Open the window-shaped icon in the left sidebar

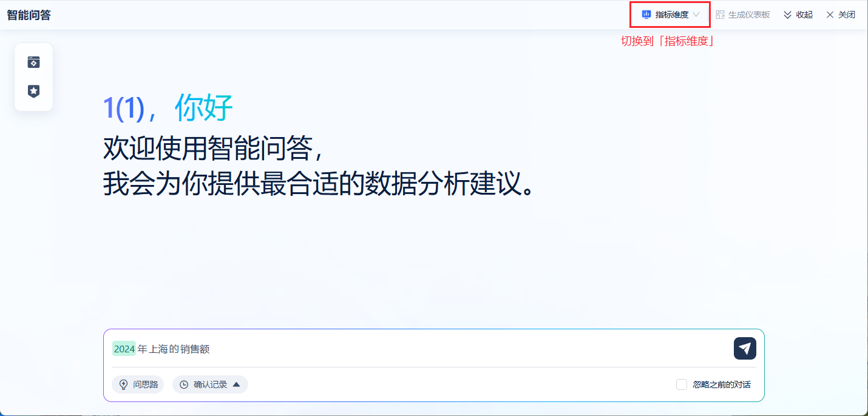click(33, 62)
